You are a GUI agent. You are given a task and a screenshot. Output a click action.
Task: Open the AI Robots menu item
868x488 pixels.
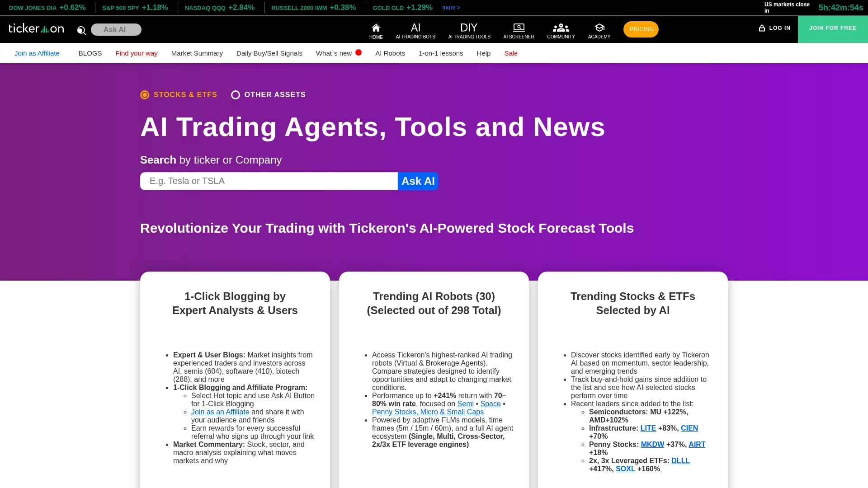pyautogui.click(x=390, y=53)
